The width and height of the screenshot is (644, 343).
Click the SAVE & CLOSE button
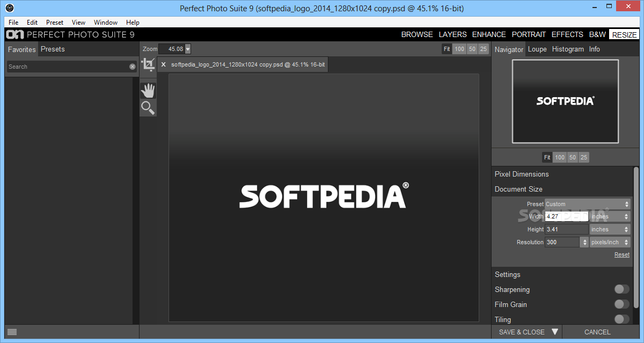coord(522,332)
